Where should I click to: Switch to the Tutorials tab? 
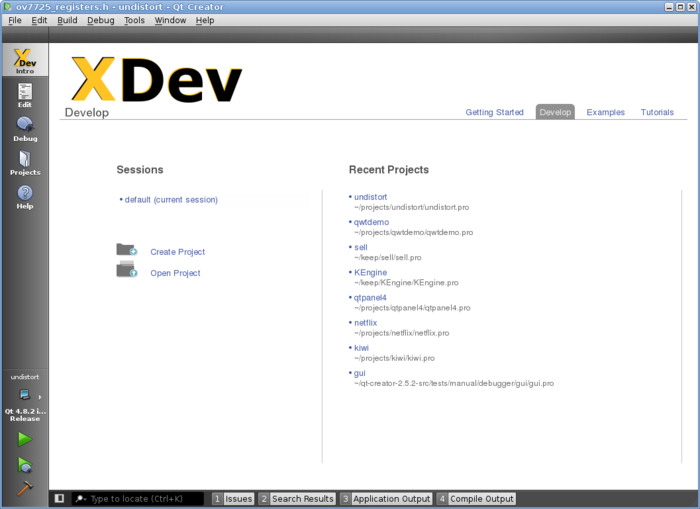(x=657, y=112)
